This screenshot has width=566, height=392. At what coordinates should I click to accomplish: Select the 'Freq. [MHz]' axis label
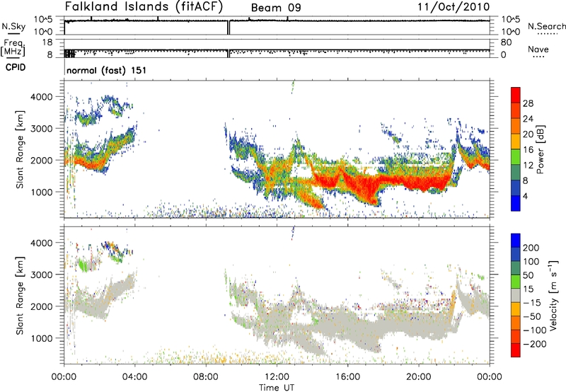click(x=13, y=47)
